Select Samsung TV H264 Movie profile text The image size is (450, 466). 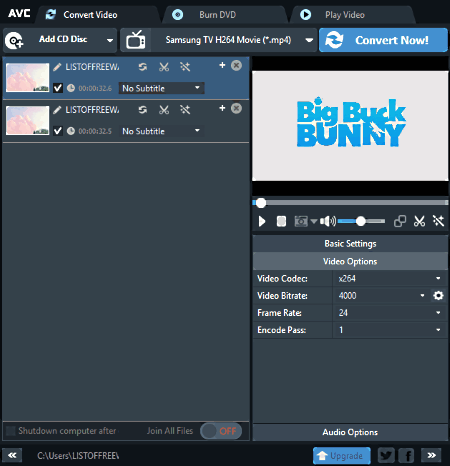[228, 40]
